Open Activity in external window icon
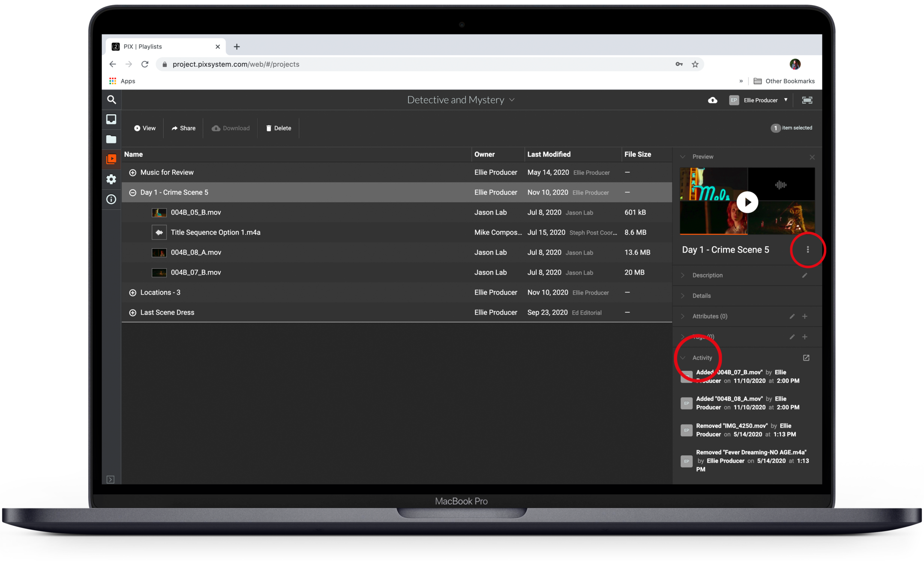This screenshot has height=561, width=924. (806, 358)
